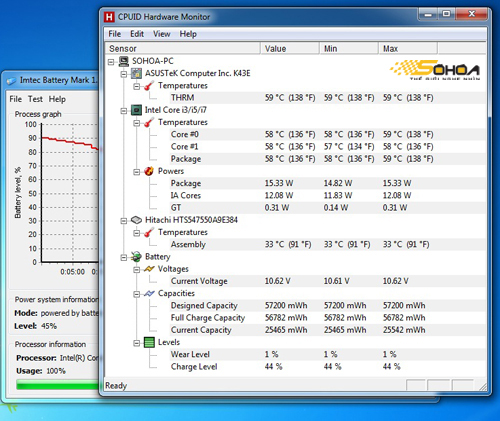Select the Full Charge Capacity row
This screenshot has height=421, width=500.
tap(295, 318)
